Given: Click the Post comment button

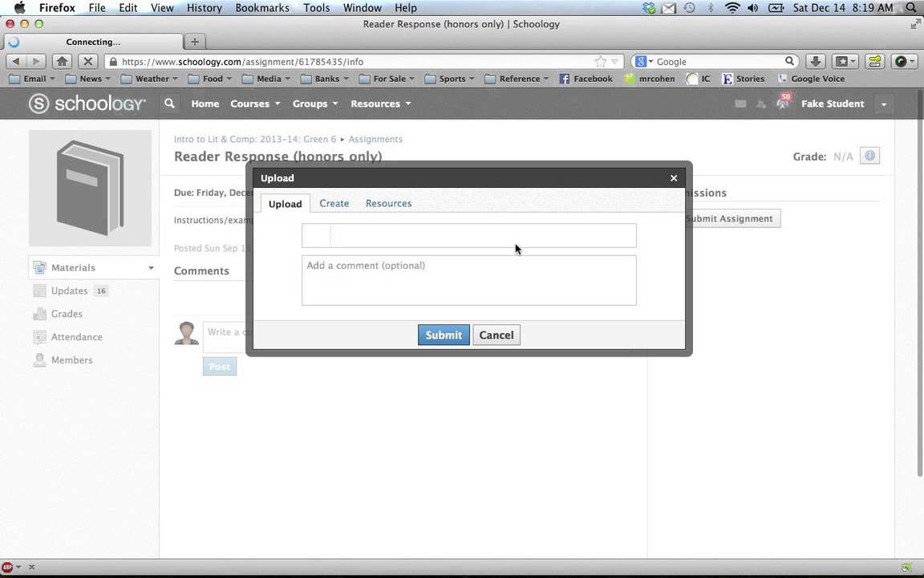Looking at the screenshot, I should click(x=220, y=366).
